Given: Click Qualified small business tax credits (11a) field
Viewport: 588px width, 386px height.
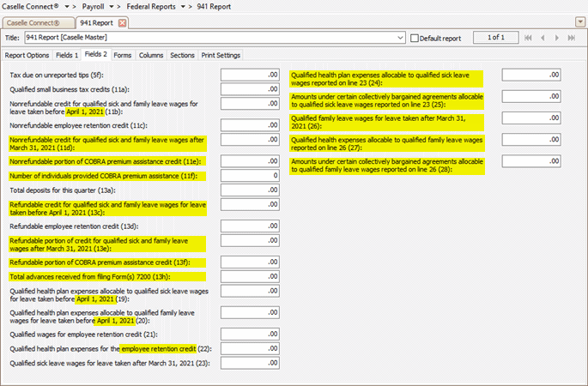Looking at the screenshot, I should tap(250, 89).
